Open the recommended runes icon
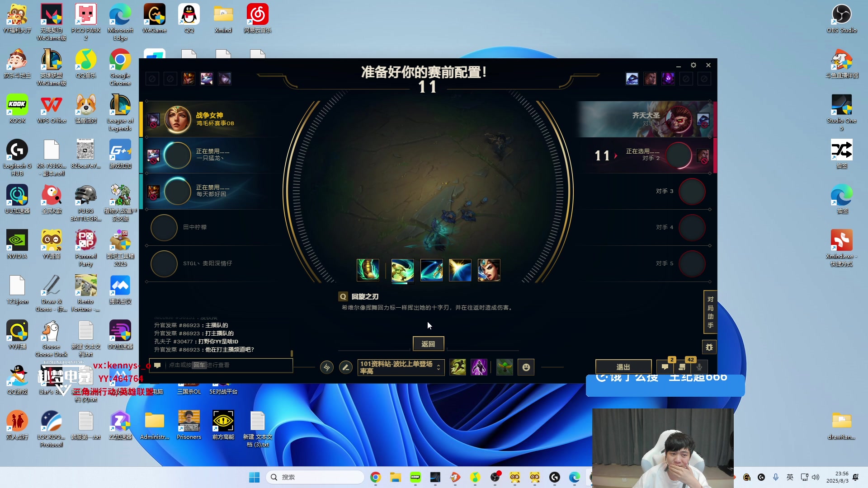The height and width of the screenshot is (488, 868). (327, 367)
